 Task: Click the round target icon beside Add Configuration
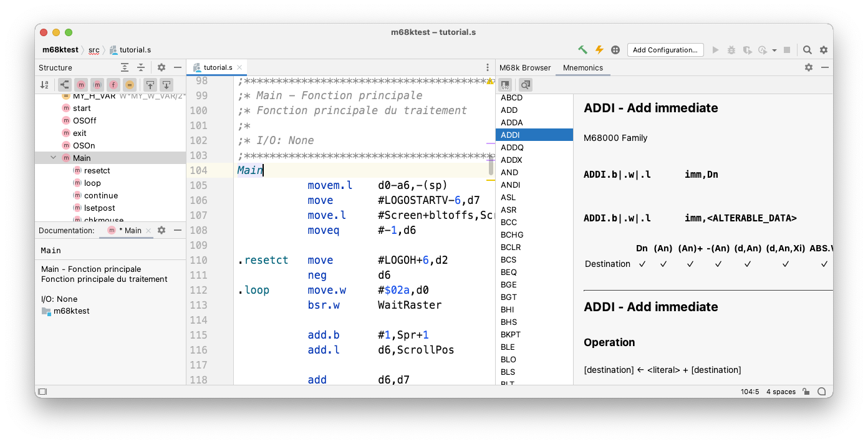click(x=615, y=50)
